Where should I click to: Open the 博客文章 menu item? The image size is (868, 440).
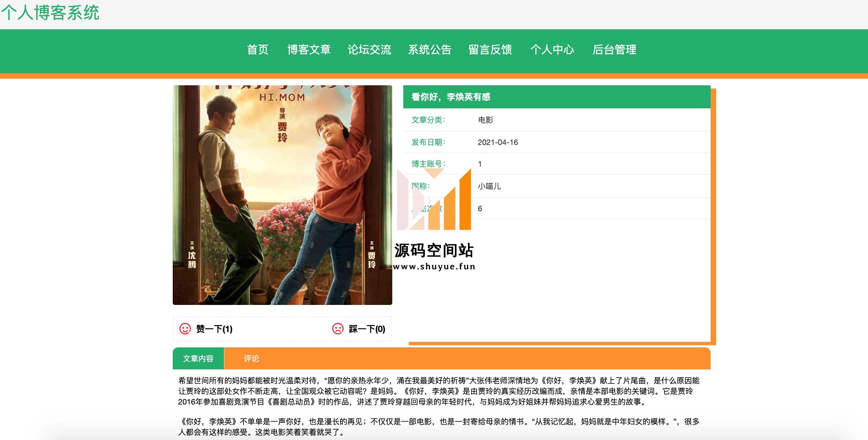[x=309, y=49]
